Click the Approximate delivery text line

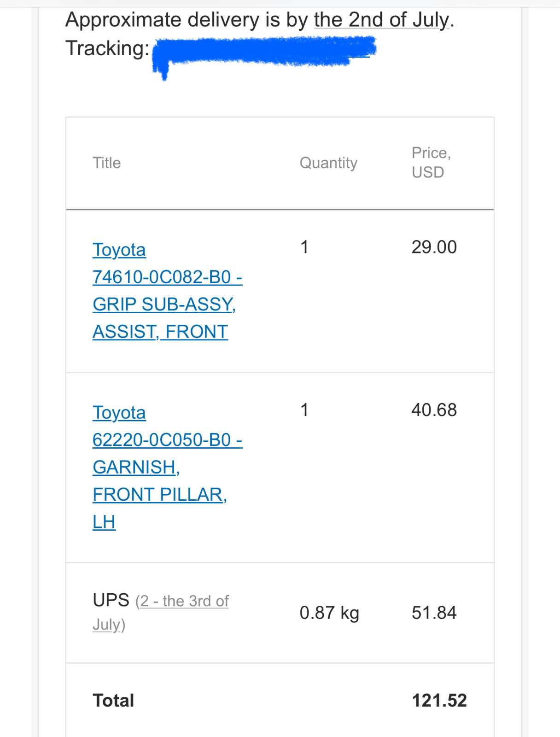(260, 20)
